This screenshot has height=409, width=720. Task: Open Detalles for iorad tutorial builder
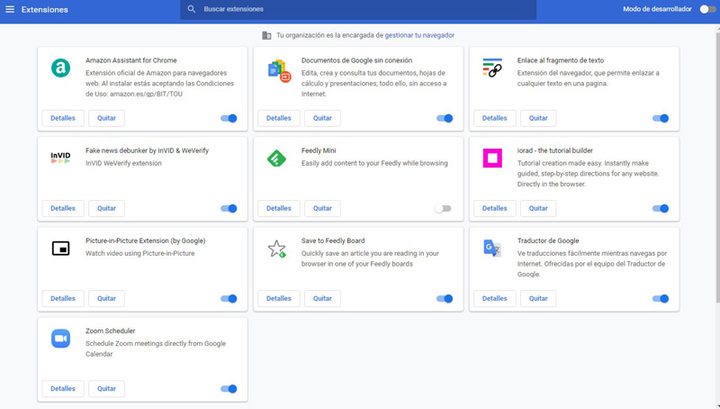click(x=495, y=208)
